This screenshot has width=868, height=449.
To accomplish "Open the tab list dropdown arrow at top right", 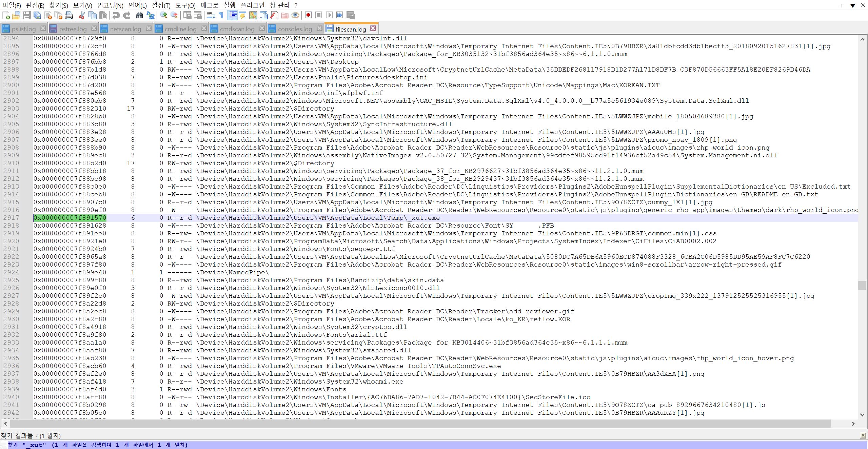I will (852, 5).
